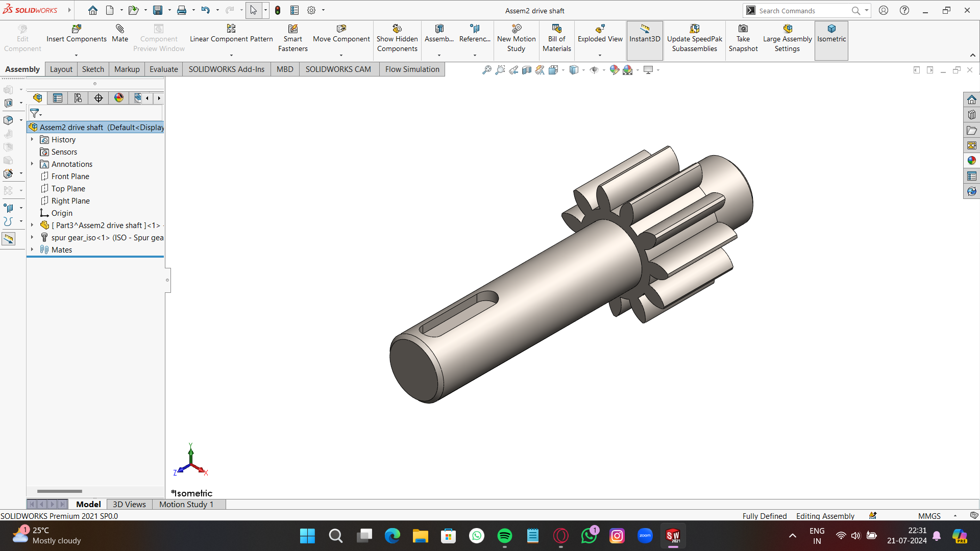Screen dimensions: 980x551
Task: Expand Move Component dropdown arrow
Action: [341, 55]
